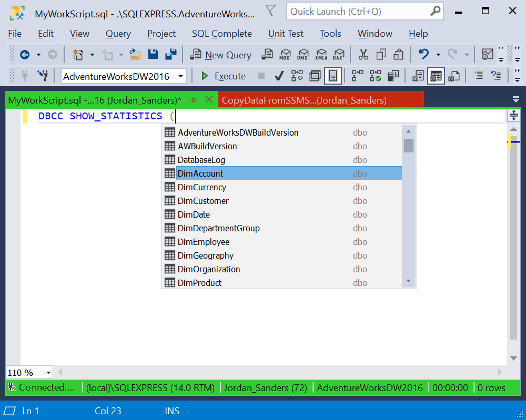Click the Execute button
This screenshot has width=526, height=420.
pyautogui.click(x=224, y=76)
